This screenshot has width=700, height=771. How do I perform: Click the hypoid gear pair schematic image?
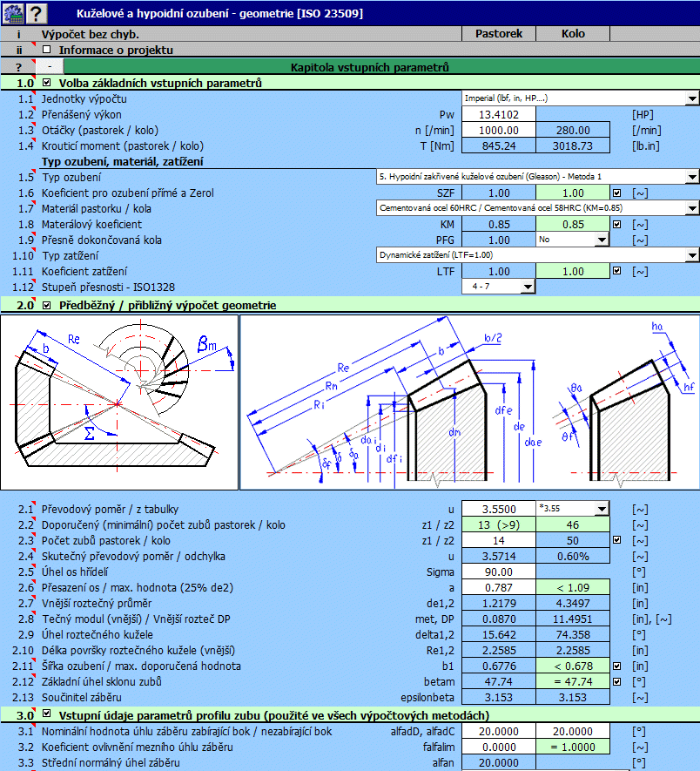pyautogui.click(x=119, y=402)
